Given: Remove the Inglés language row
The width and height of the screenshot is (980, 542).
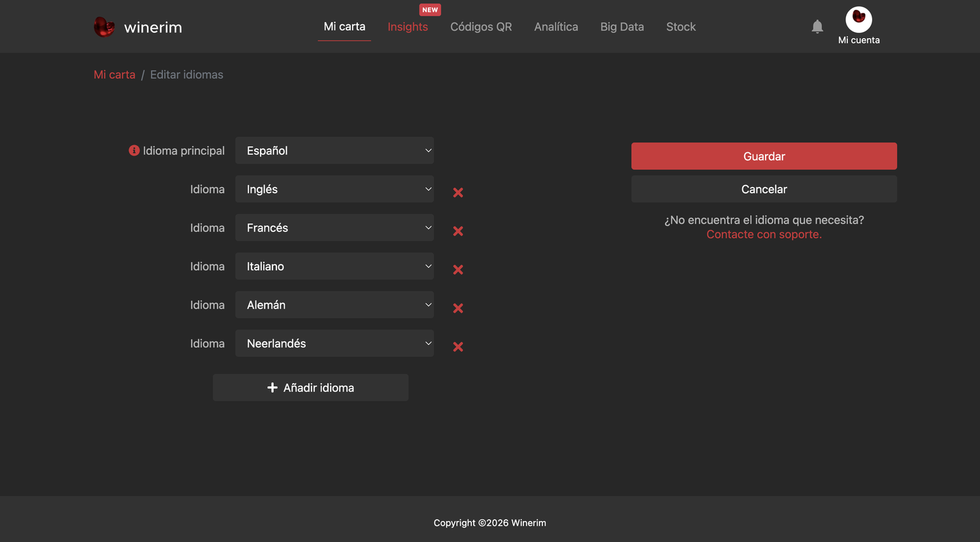Looking at the screenshot, I should tap(458, 192).
